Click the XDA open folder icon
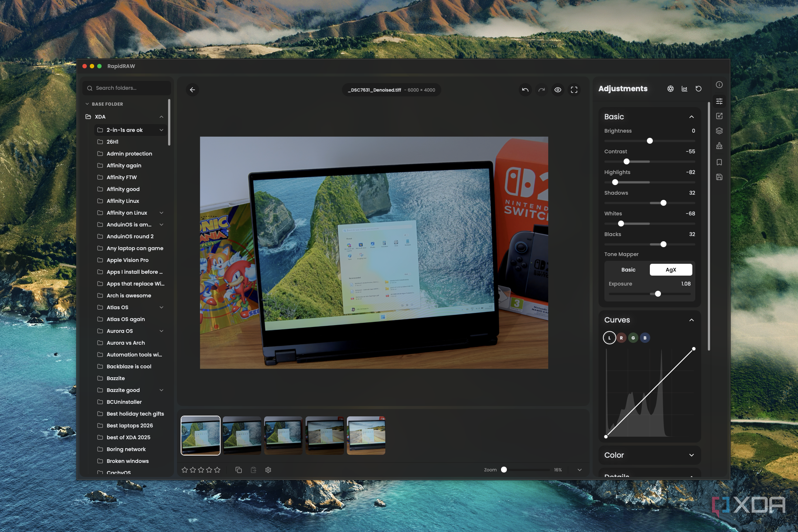798x532 pixels. point(88,117)
